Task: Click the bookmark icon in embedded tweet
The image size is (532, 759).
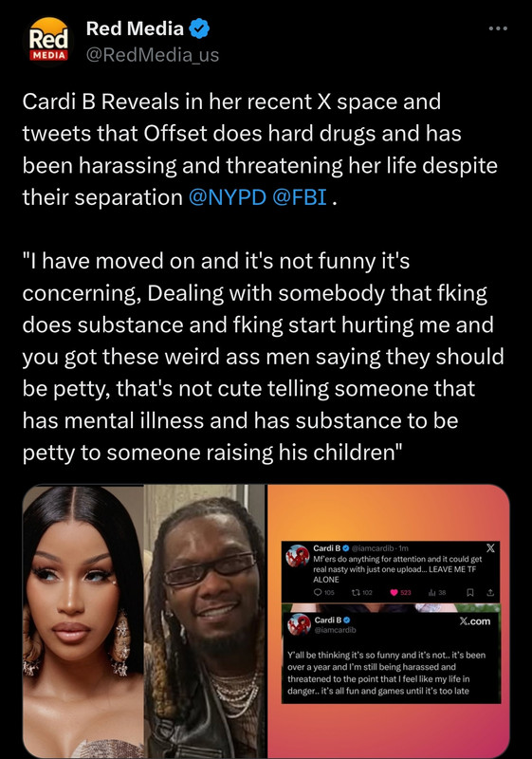Action: (469, 592)
